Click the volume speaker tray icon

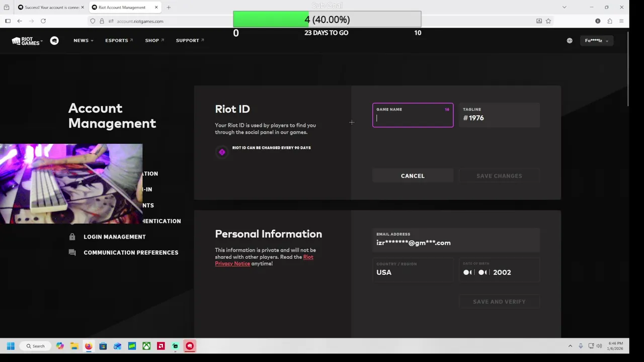pos(599,346)
